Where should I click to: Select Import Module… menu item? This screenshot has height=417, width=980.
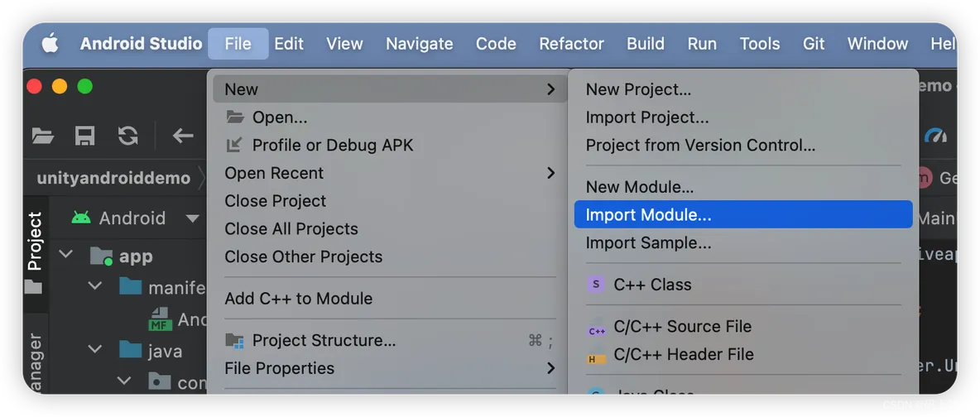(x=743, y=214)
